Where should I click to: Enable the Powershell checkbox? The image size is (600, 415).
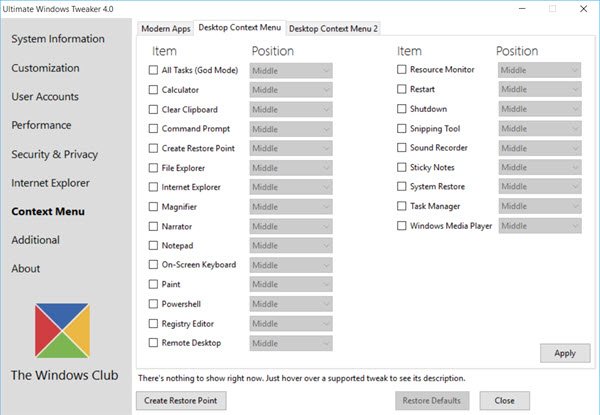[153, 304]
